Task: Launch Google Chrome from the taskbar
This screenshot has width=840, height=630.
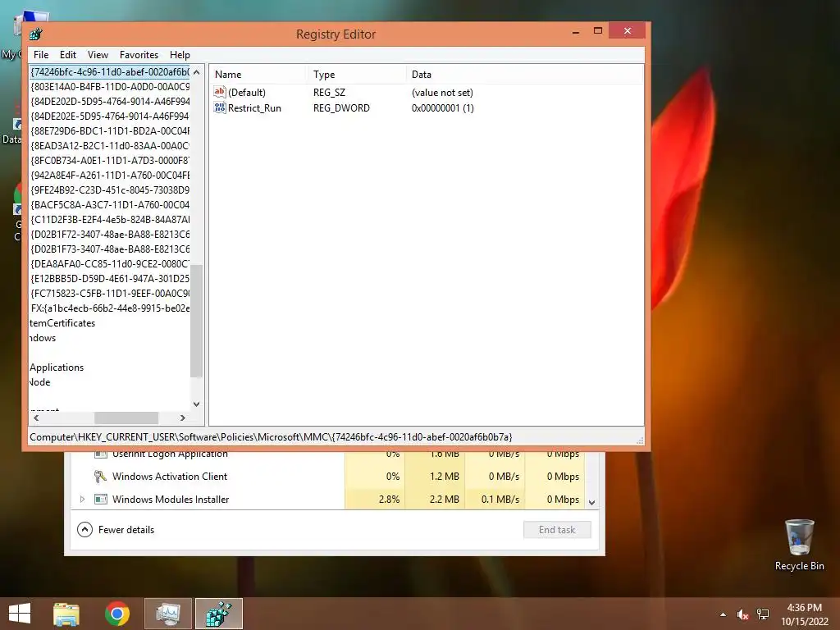Action: pyautogui.click(x=117, y=614)
